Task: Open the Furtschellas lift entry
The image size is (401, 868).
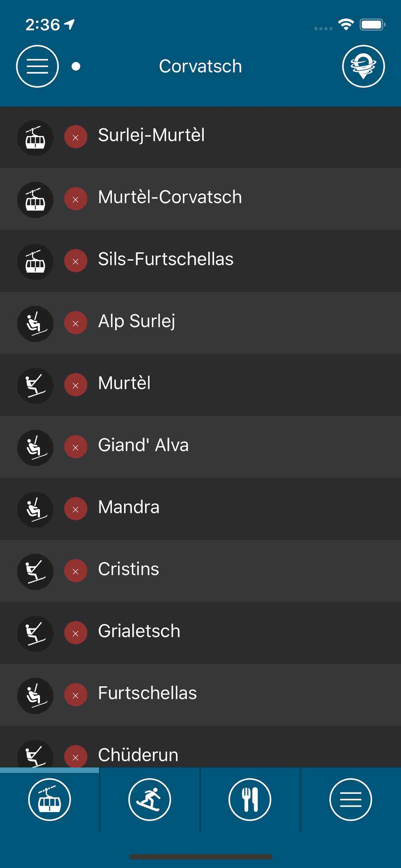Action: [200, 695]
